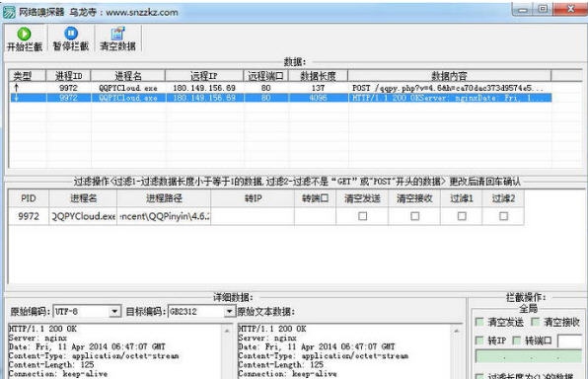Check global 清空发送 in 拦截操作 panel

pyautogui.click(x=479, y=322)
